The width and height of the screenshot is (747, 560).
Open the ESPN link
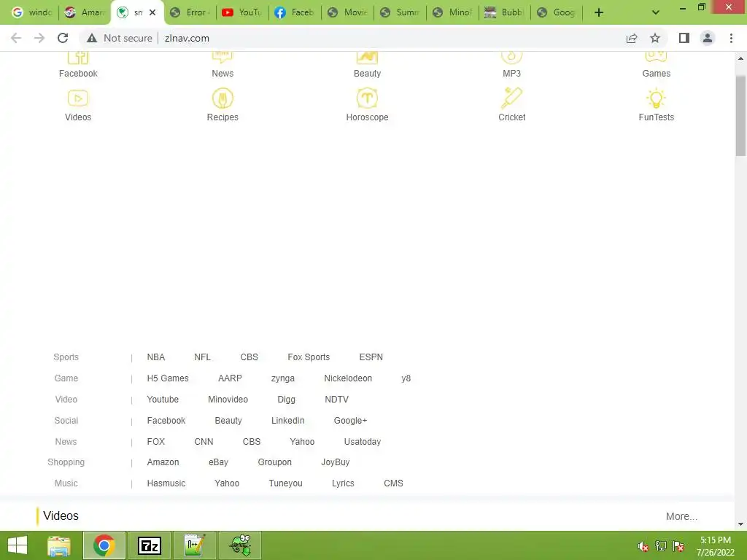pos(371,357)
